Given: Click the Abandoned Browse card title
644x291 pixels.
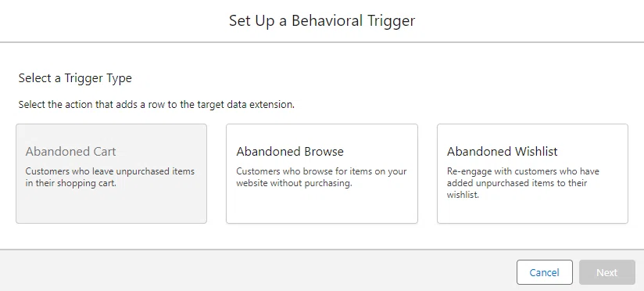Looking at the screenshot, I should pos(290,151).
